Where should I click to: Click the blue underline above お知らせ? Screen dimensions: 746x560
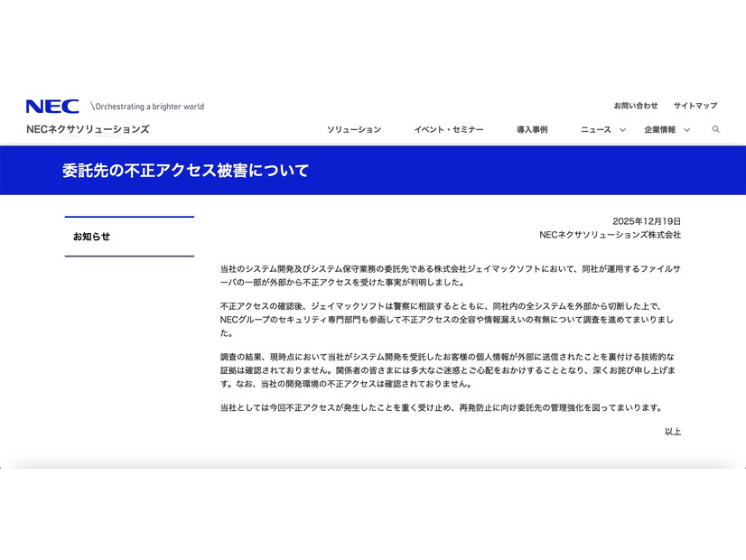click(x=129, y=217)
